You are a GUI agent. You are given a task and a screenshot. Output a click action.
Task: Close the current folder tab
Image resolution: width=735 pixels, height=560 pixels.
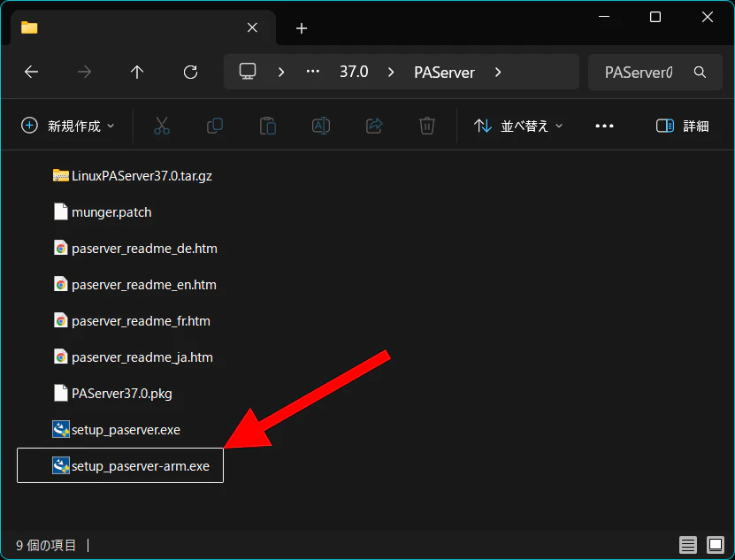tap(252, 27)
